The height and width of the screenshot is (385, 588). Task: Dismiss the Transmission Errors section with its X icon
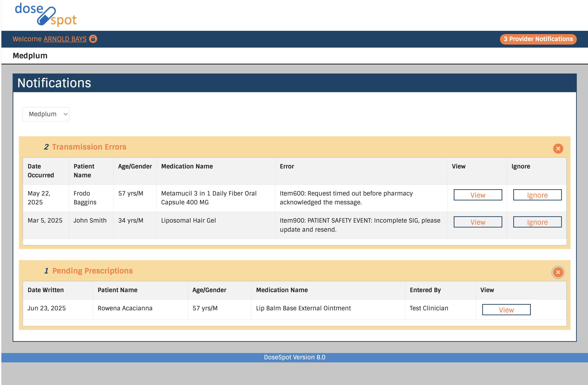click(558, 149)
